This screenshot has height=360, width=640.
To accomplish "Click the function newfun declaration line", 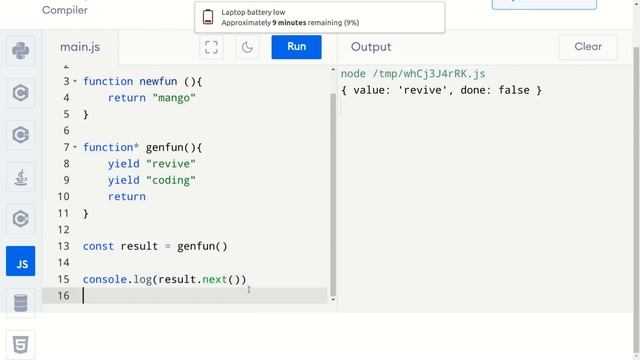I will [142, 81].
